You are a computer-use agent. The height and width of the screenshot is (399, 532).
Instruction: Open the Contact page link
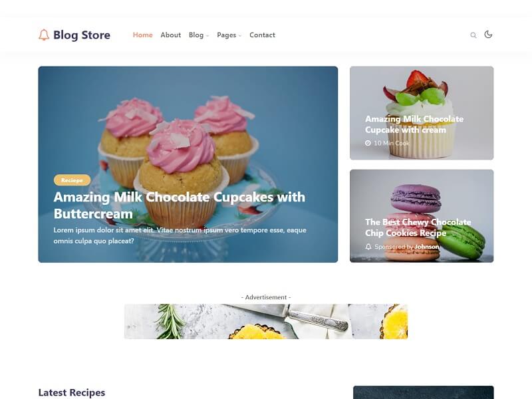tap(262, 35)
